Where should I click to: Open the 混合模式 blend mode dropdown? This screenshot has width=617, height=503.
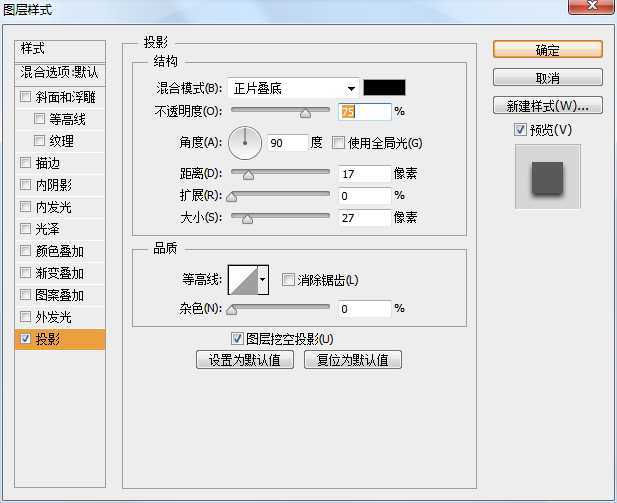point(293,88)
